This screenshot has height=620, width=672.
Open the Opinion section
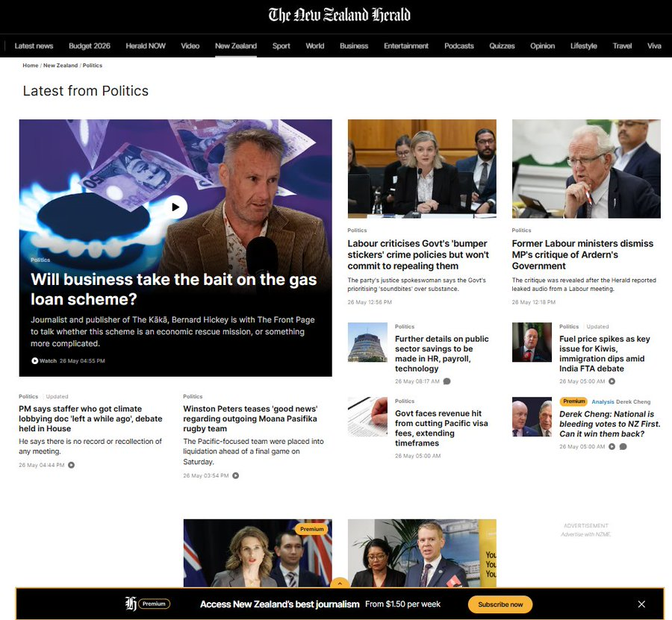coord(543,46)
